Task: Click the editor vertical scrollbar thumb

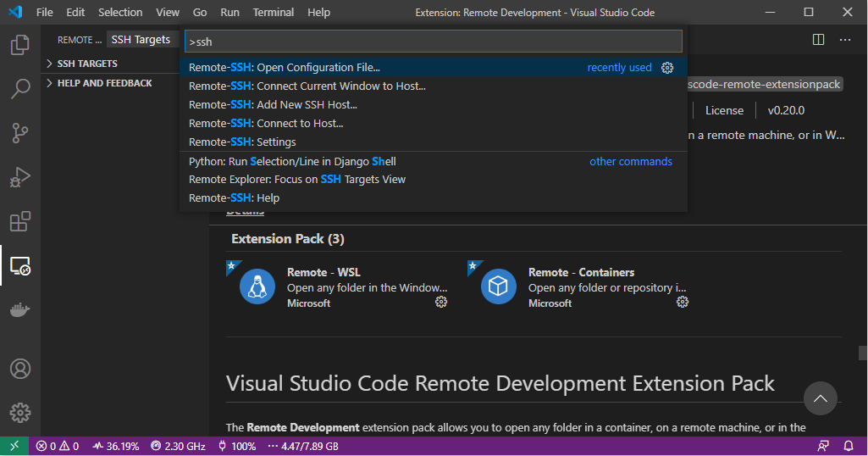Action: click(x=862, y=353)
